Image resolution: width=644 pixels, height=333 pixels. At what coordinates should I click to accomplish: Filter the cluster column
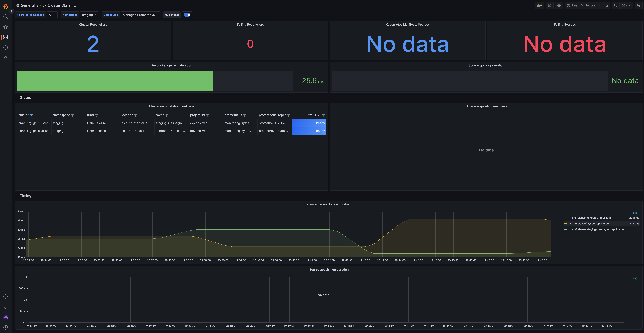click(x=31, y=115)
